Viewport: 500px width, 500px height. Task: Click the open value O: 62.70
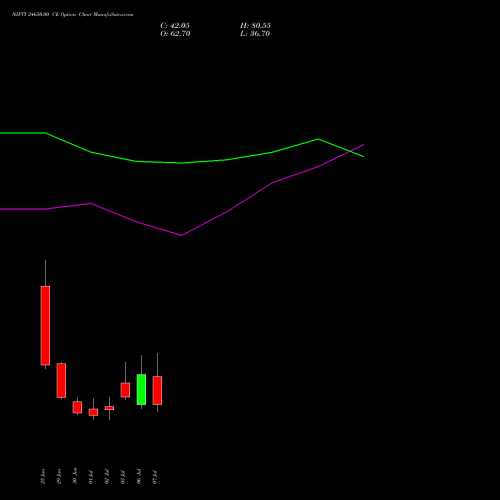[175, 34]
